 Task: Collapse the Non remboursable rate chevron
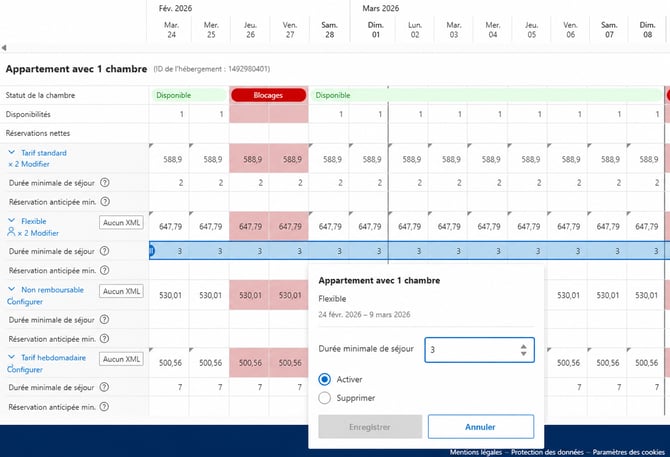(12, 289)
